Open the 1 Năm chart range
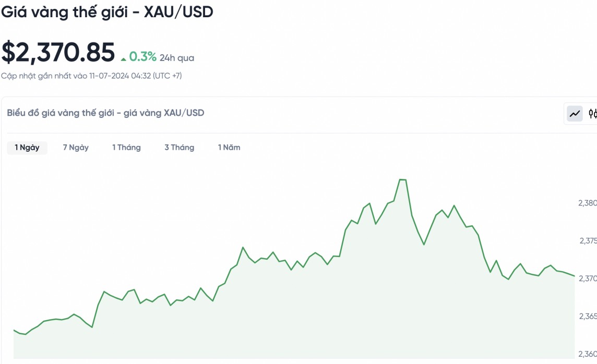This screenshot has width=597, height=364. (x=229, y=148)
